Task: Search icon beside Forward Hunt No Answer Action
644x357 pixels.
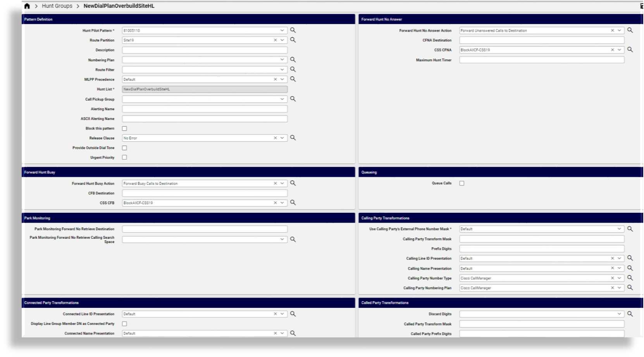Action: pyautogui.click(x=630, y=30)
